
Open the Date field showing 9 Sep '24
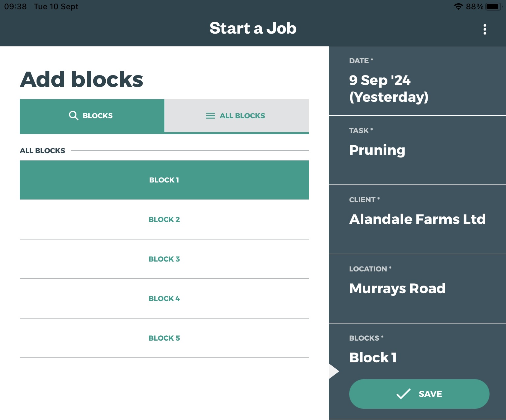(x=417, y=81)
